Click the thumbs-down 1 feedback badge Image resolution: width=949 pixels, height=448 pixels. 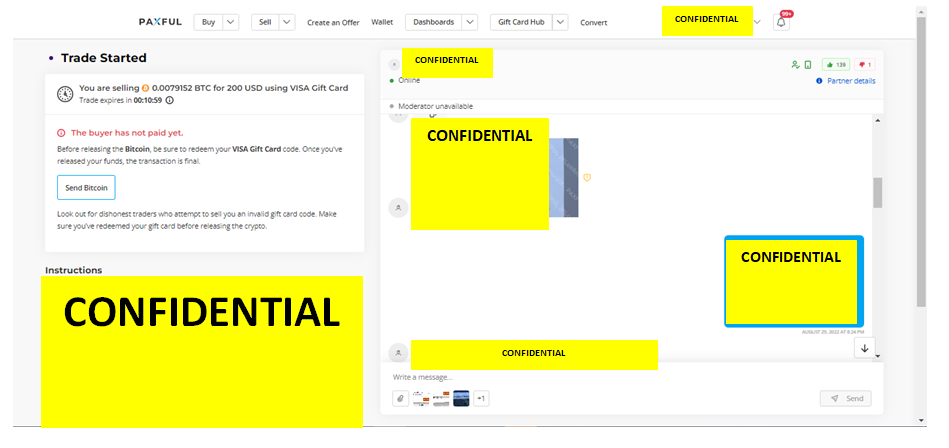[x=864, y=65]
